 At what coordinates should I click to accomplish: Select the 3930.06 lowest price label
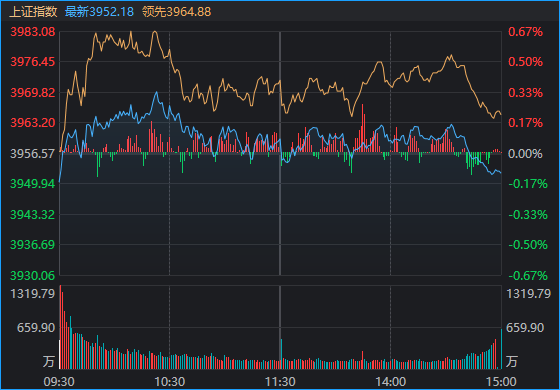click(33, 276)
